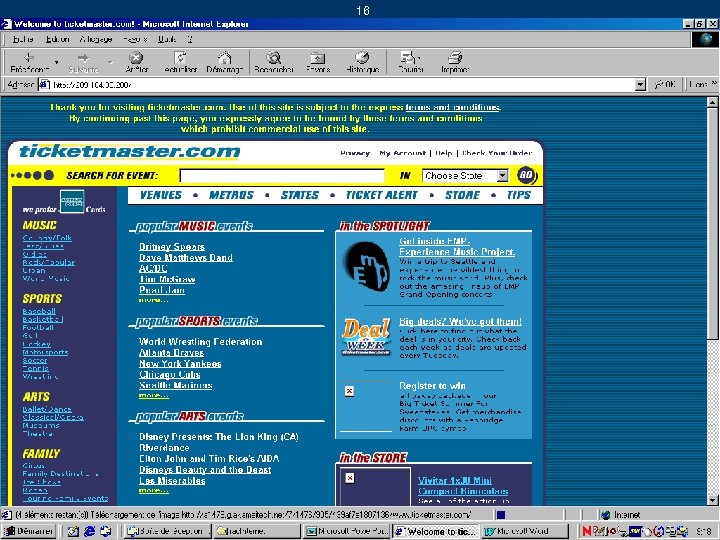Open the Fichier menu
This screenshot has width=720, height=540.
tap(22, 39)
